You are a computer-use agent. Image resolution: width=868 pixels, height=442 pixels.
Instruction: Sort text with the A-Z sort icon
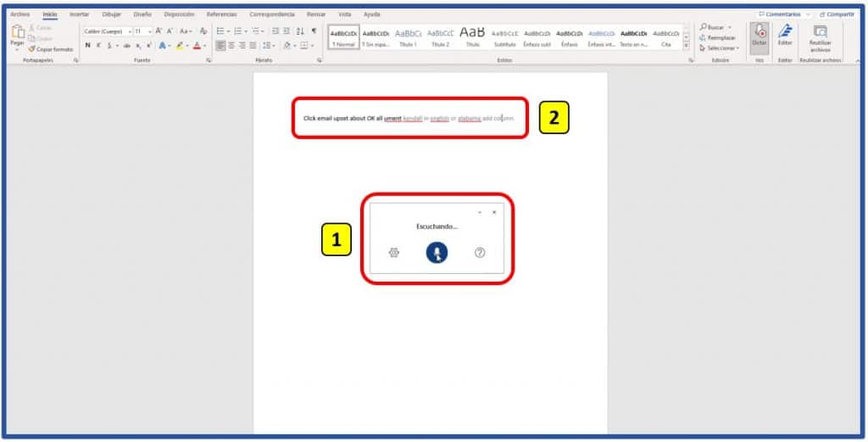pos(300,31)
